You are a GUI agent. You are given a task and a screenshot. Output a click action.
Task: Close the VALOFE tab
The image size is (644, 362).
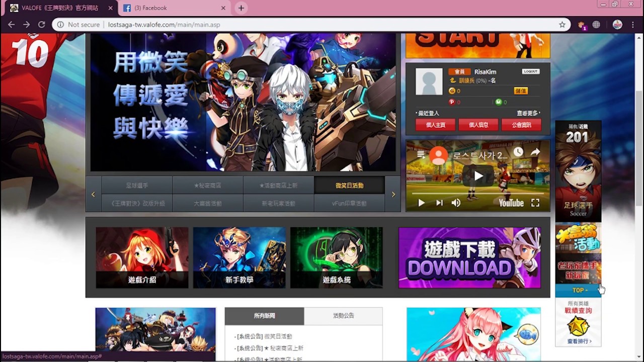[109, 8]
